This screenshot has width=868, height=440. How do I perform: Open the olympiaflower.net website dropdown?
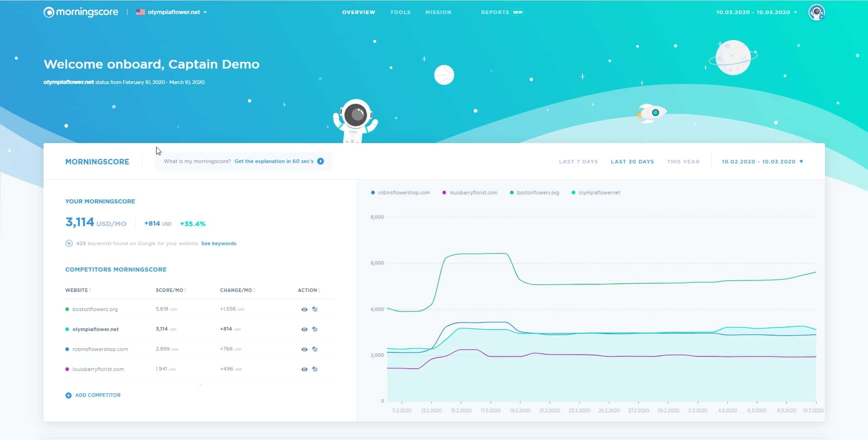(x=177, y=12)
